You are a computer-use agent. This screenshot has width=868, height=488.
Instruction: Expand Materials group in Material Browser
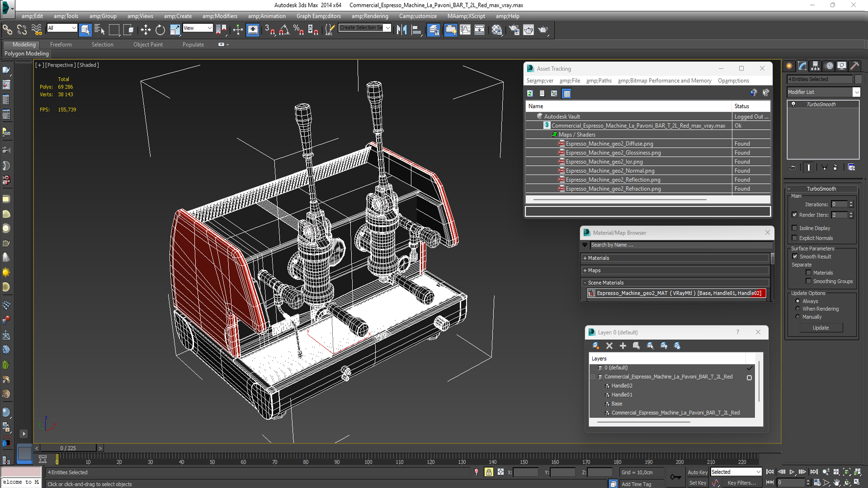point(585,258)
